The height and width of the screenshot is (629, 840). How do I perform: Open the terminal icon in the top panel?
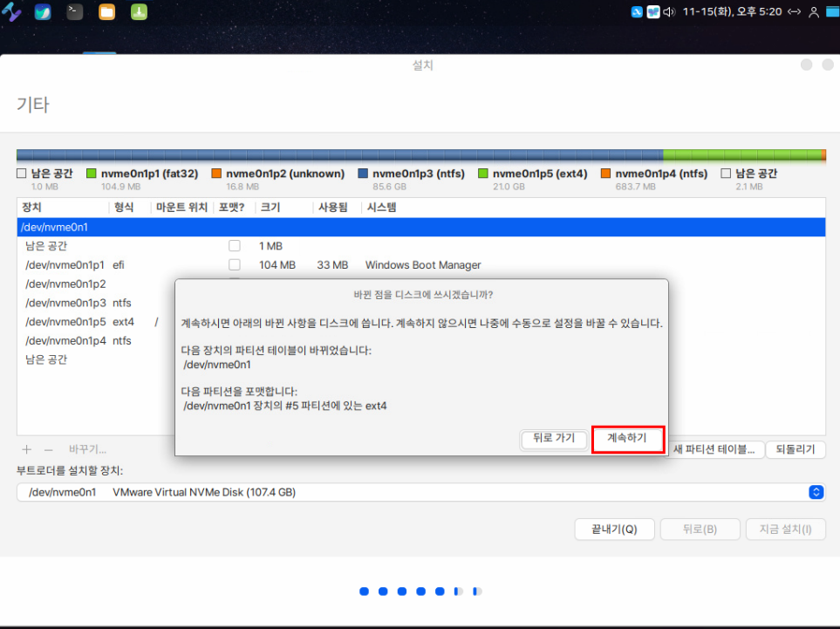(75, 12)
